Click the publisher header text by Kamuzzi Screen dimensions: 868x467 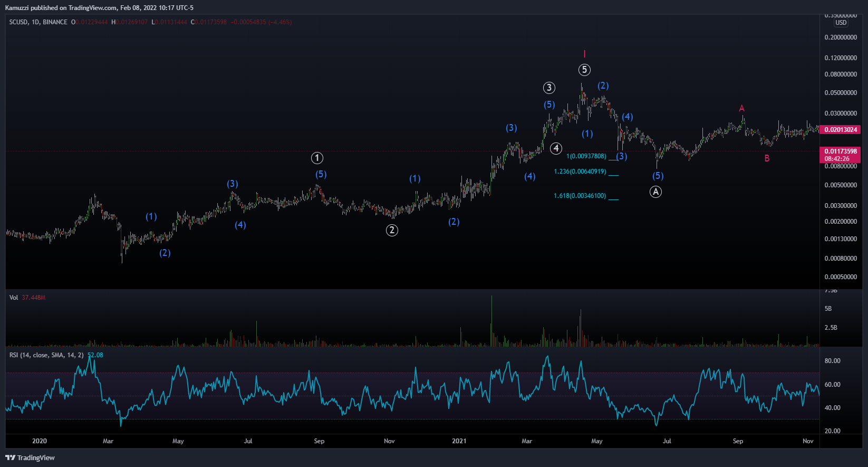[x=99, y=8]
